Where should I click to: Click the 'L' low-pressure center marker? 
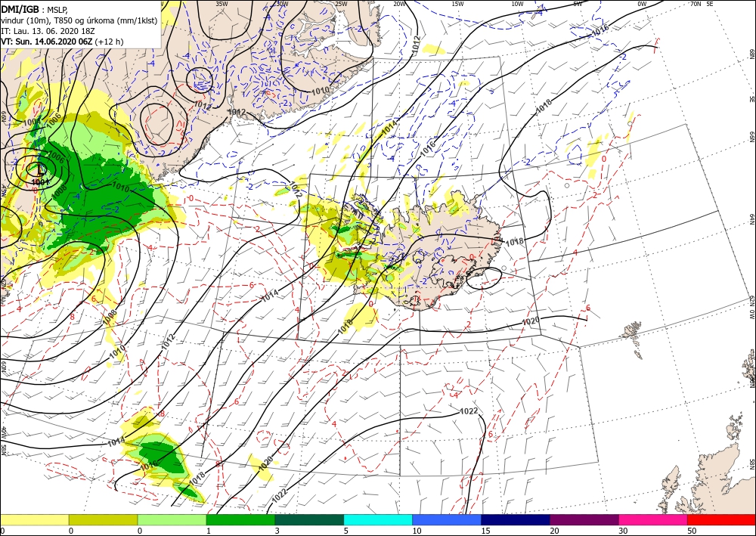42,169
